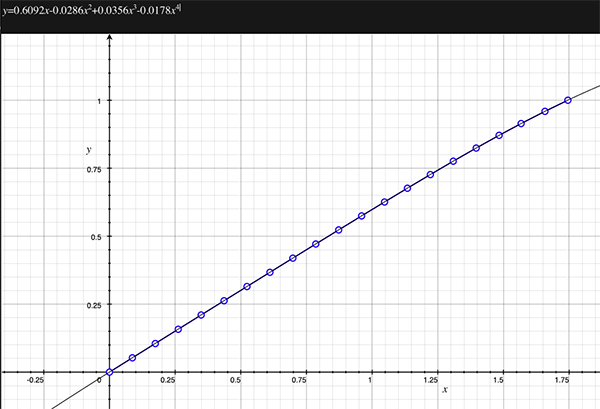Click the 1.25 tick label on x-axis
This screenshot has height=409, width=600.
[x=432, y=381]
